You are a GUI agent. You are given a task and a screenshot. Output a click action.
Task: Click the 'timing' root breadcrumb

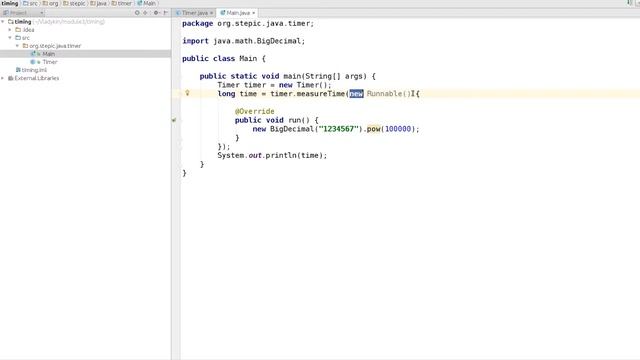[x=10, y=3]
